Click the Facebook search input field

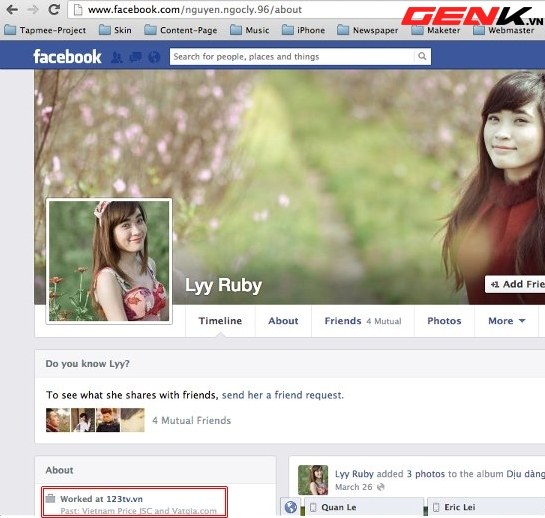[x=292, y=57]
